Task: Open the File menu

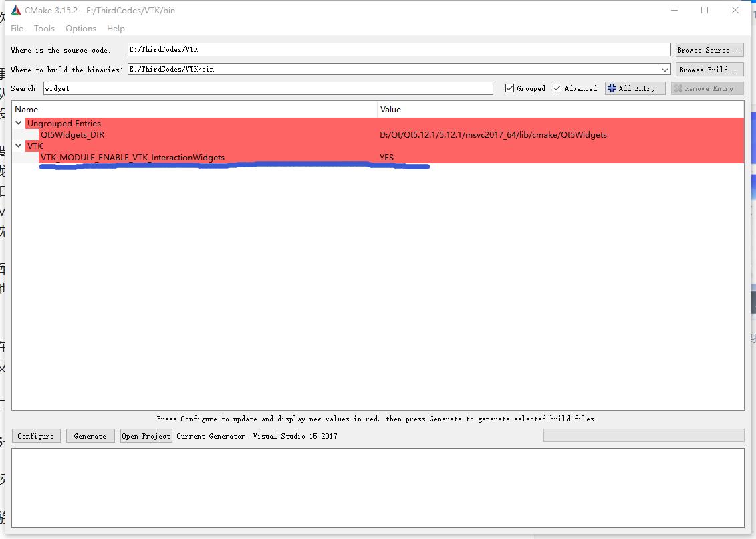Action: (17, 29)
